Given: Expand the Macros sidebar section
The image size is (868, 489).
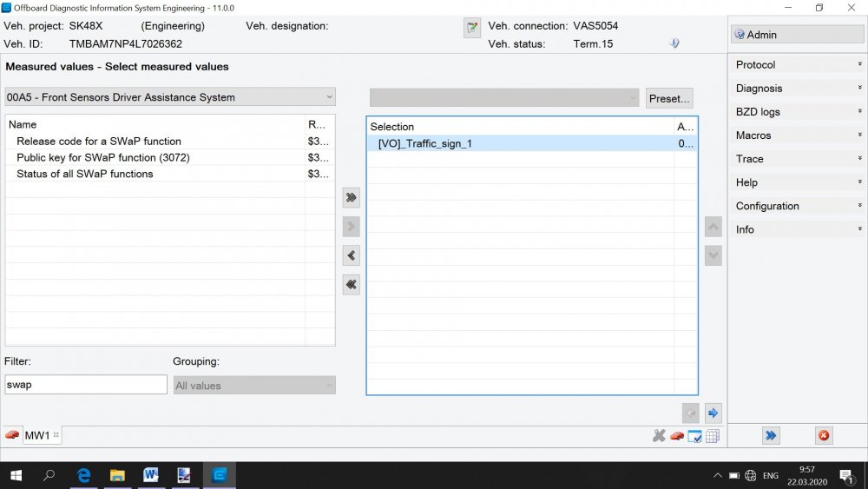Looking at the screenshot, I should [797, 135].
